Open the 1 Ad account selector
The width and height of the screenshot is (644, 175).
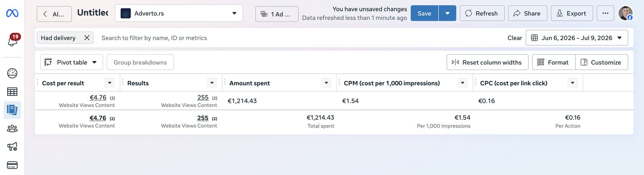[x=277, y=14]
